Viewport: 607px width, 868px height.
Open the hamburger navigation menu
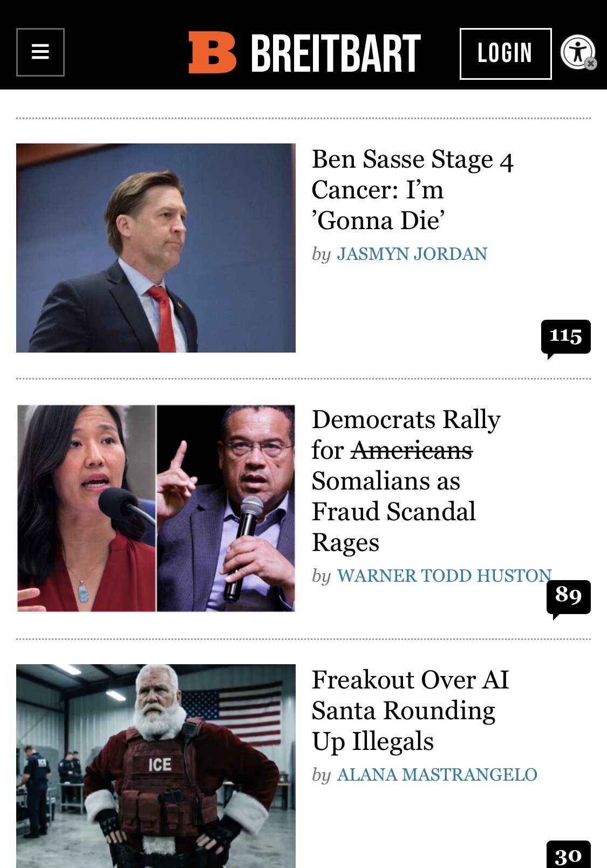[40, 52]
